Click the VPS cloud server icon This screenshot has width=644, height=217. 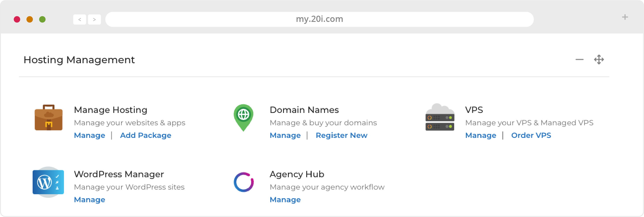point(440,117)
